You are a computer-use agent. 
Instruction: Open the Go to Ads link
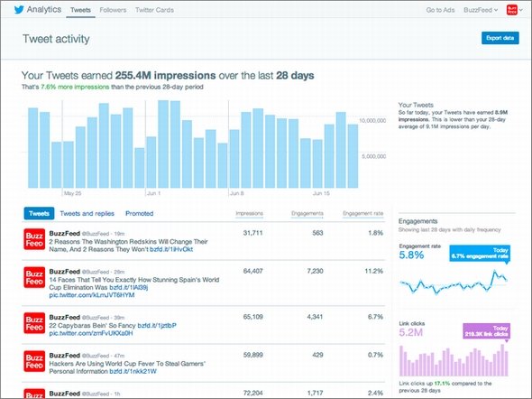click(x=440, y=10)
